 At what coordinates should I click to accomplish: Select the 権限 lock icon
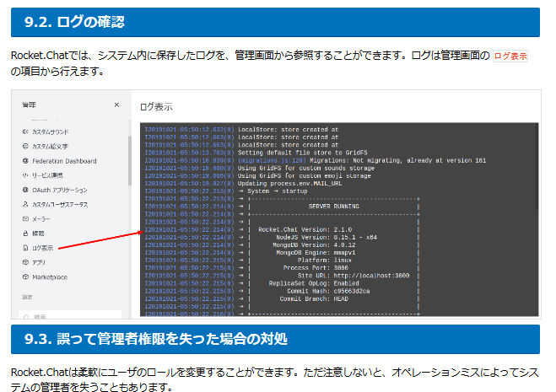[x=25, y=234]
